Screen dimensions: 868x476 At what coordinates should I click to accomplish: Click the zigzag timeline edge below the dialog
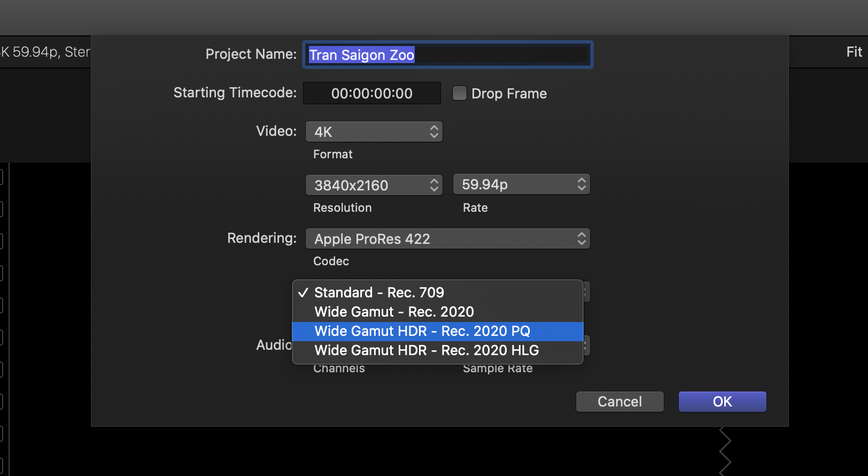[725, 452]
